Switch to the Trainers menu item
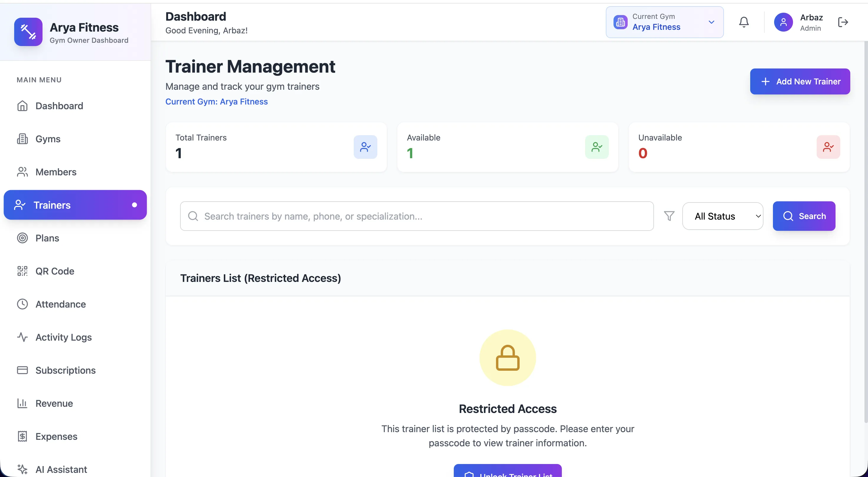Image resolution: width=868 pixels, height=477 pixels. pyautogui.click(x=52, y=205)
